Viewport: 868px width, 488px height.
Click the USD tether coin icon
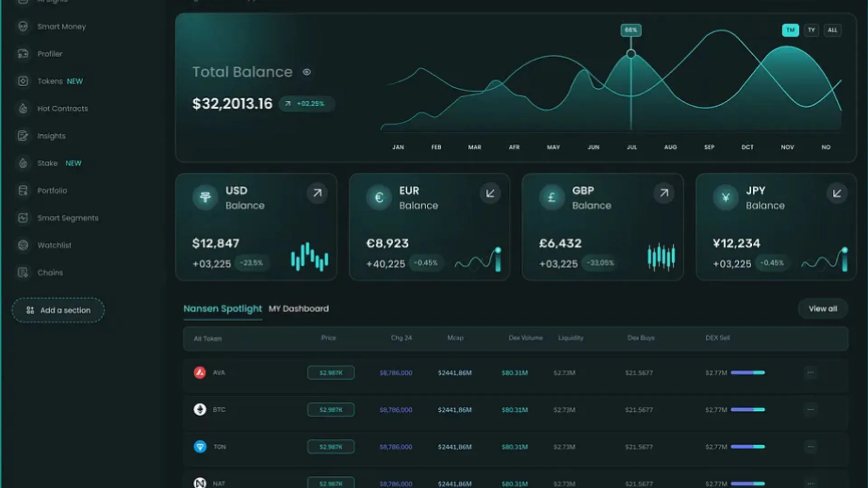point(205,197)
